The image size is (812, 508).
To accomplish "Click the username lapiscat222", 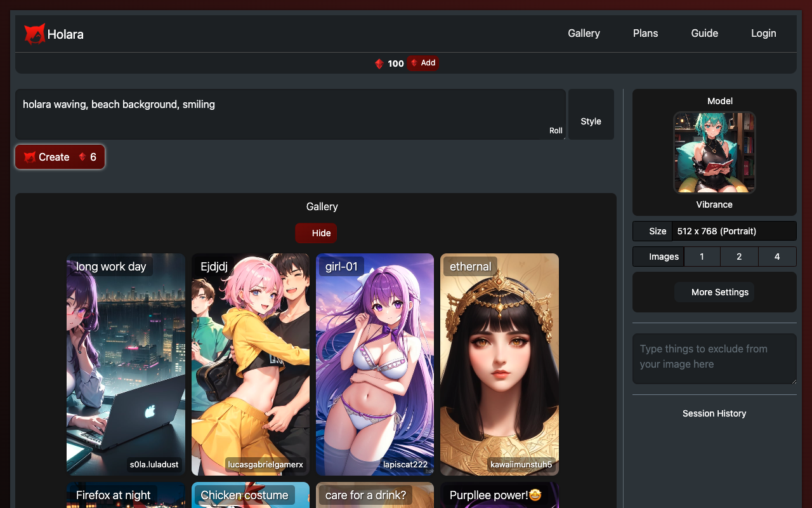I will 405,465.
